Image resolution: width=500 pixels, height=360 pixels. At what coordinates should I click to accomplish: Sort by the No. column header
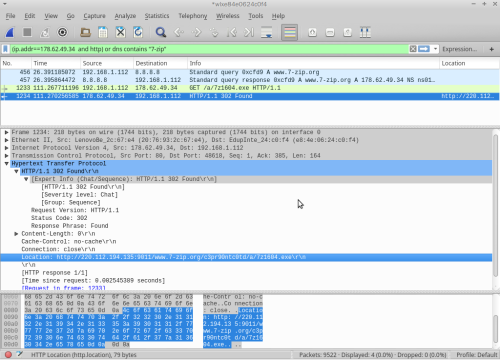(x=16, y=63)
